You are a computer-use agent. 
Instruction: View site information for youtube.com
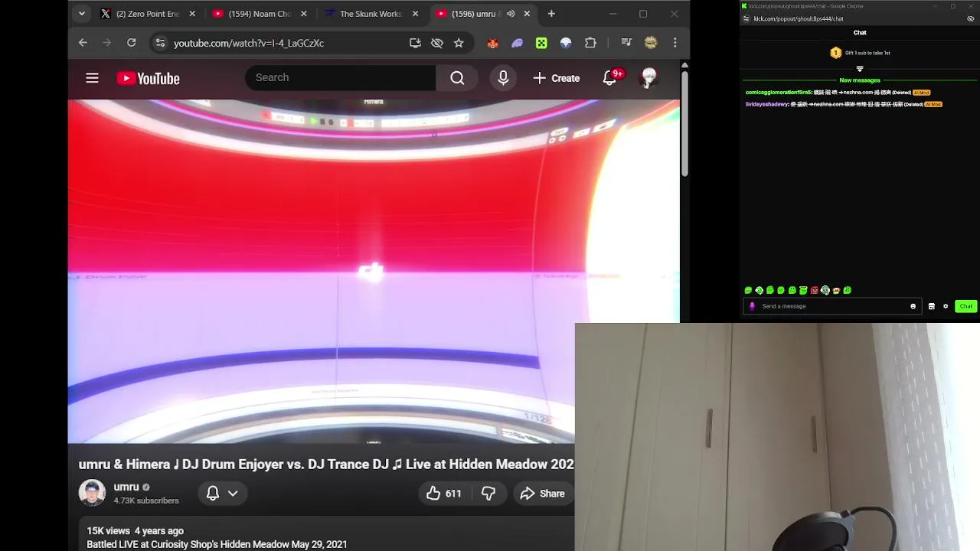pos(159,43)
